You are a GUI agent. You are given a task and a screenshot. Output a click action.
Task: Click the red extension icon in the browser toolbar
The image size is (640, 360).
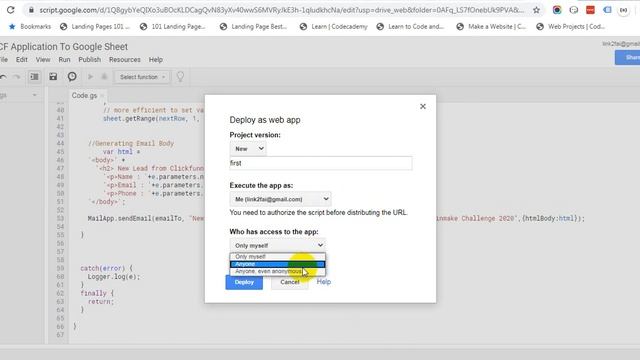(590, 10)
